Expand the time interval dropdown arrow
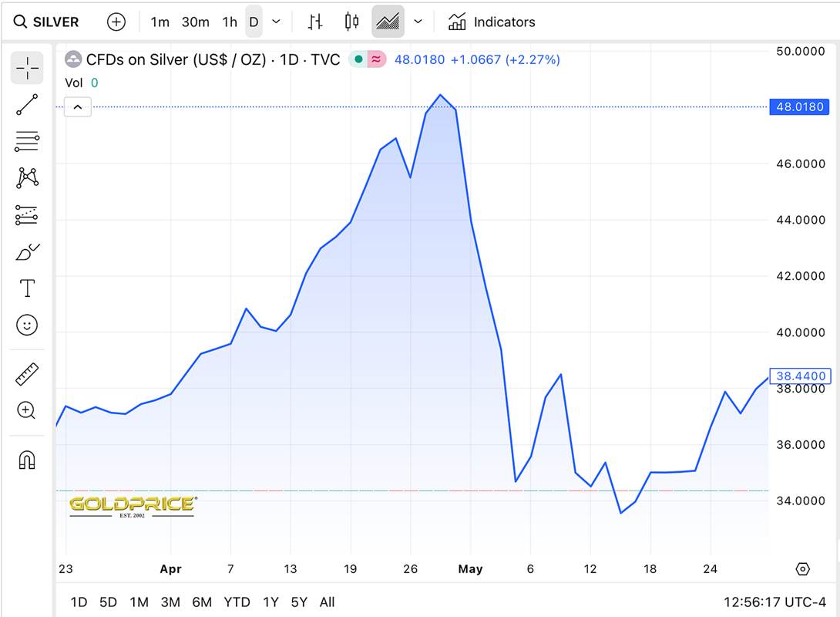This screenshot has width=840, height=617. coord(277,22)
